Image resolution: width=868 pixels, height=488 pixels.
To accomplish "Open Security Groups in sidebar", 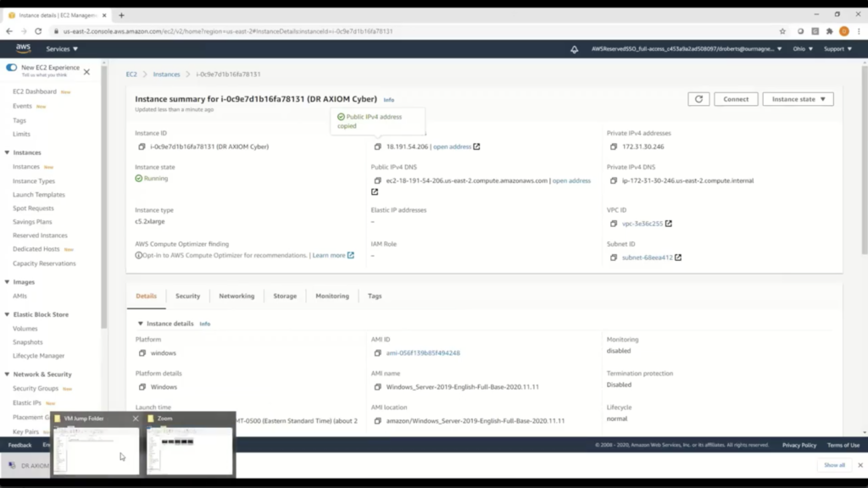I will pos(36,388).
